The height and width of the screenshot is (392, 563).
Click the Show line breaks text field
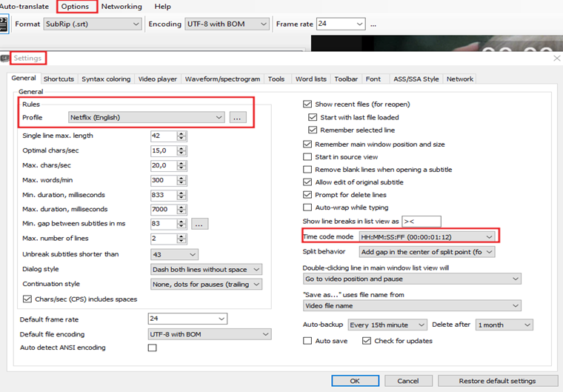click(x=422, y=222)
